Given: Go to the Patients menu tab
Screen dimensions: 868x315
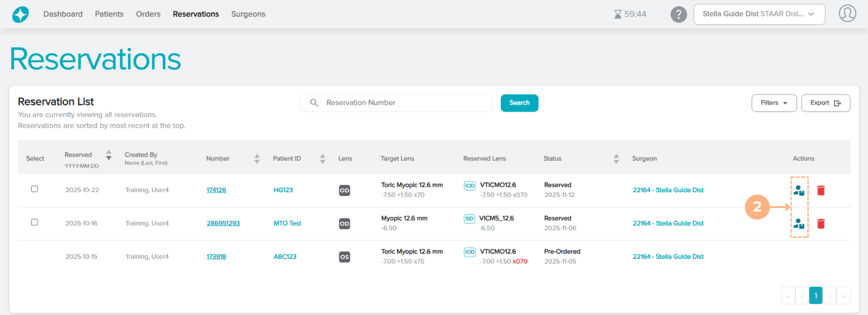Looking at the screenshot, I should pyautogui.click(x=109, y=14).
